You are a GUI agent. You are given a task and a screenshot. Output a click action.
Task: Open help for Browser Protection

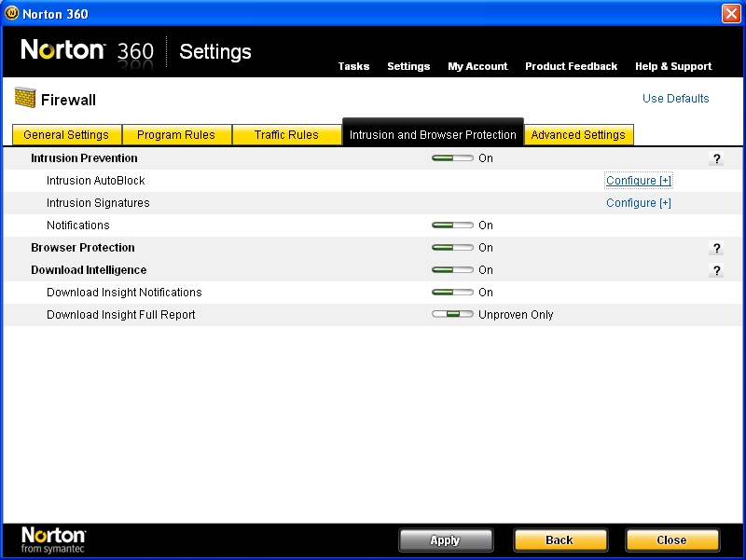716,248
